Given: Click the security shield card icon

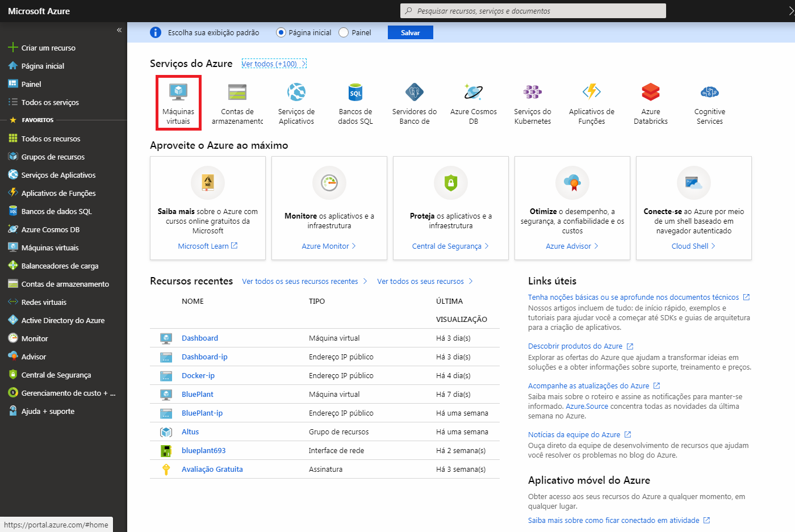Looking at the screenshot, I should tap(451, 182).
